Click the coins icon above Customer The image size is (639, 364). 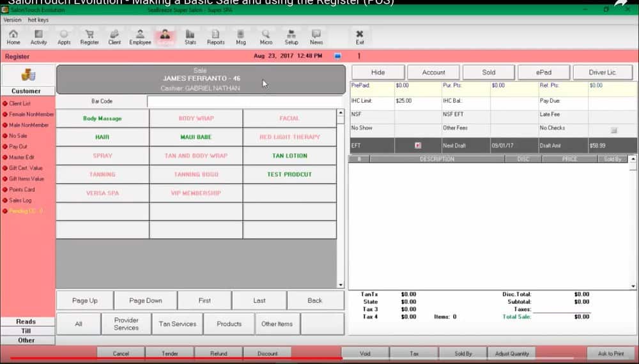27,75
